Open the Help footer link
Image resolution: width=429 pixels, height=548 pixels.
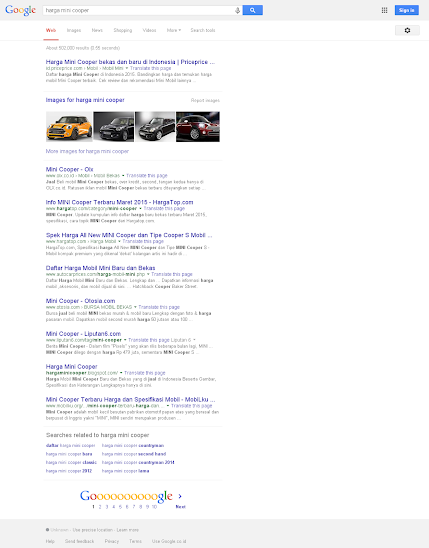(50, 541)
